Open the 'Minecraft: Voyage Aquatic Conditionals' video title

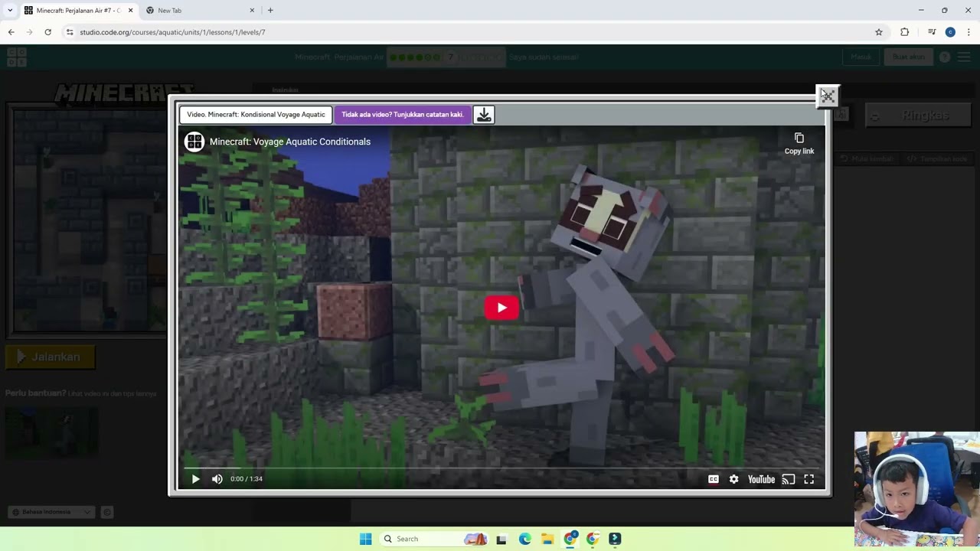[x=290, y=142]
